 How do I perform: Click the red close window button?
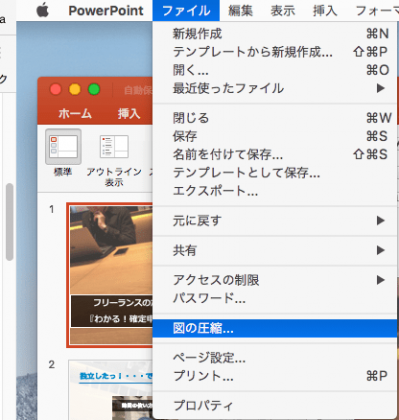click(x=56, y=89)
